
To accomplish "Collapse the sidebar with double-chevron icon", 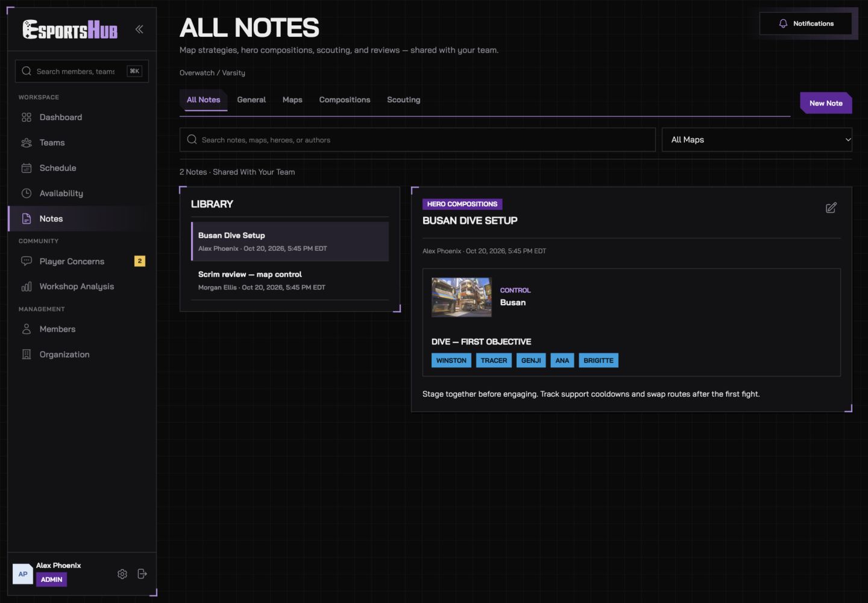I will [139, 29].
